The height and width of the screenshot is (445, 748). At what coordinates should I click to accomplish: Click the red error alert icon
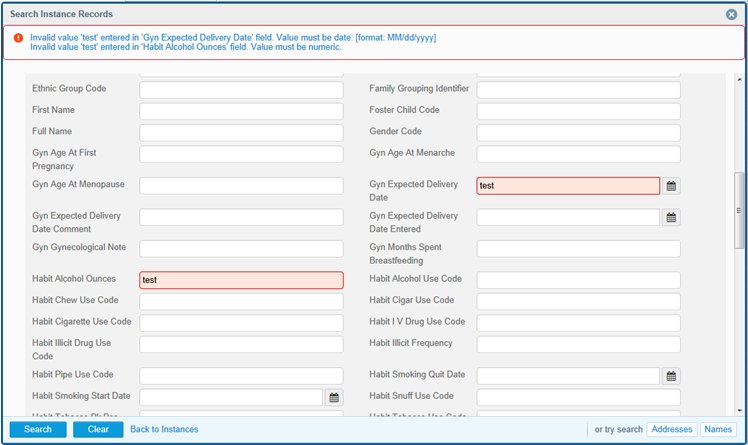tap(17, 38)
